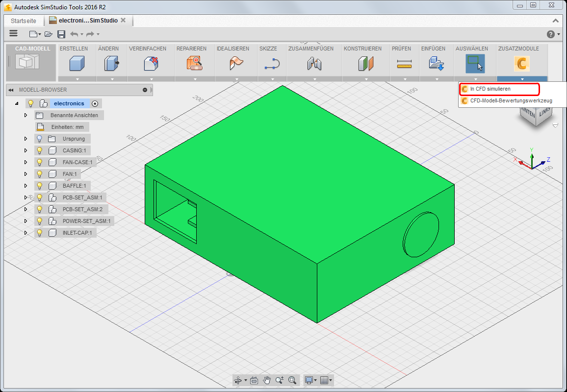
Task: Expand the FAN:1 tree node
Action: coord(26,174)
